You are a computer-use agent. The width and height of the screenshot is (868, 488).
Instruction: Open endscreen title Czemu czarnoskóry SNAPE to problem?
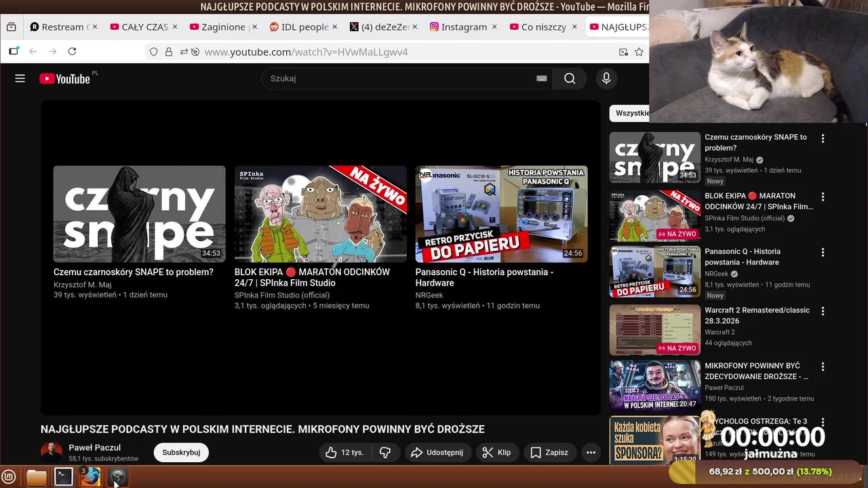coord(134,272)
